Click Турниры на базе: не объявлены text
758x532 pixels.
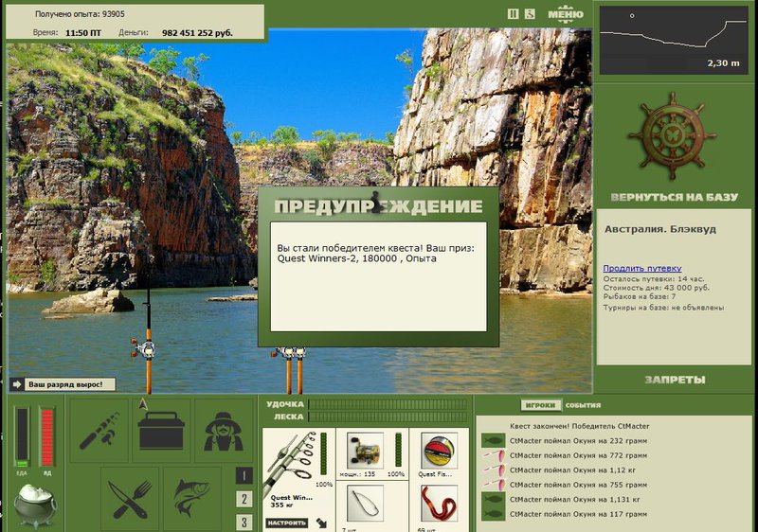pos(663,307)
